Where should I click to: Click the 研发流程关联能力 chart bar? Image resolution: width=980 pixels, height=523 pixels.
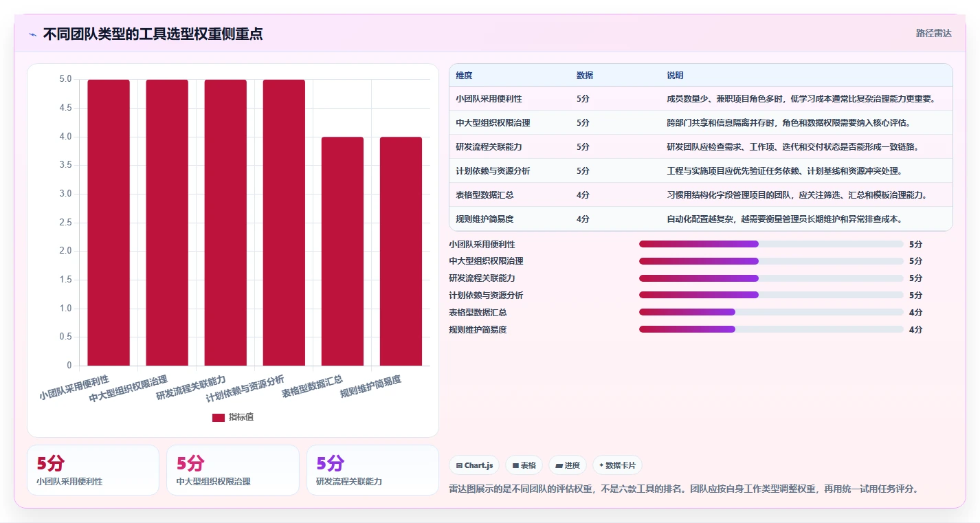pos(225,223)
